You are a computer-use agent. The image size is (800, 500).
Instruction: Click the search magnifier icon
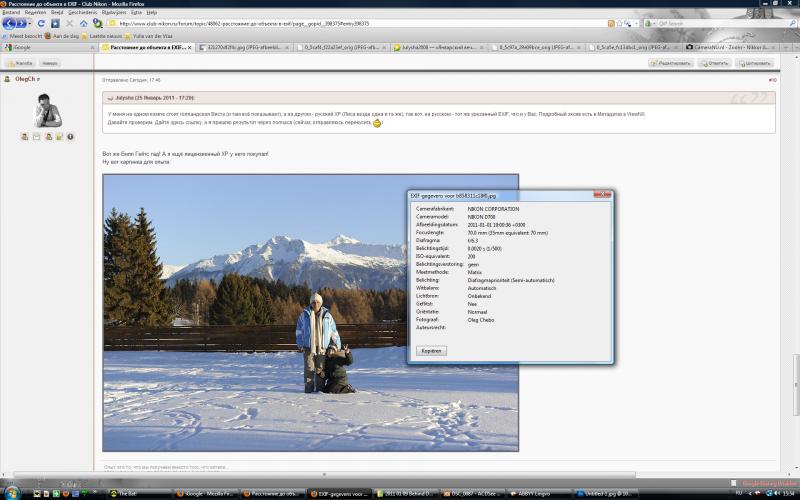(792, 23)
